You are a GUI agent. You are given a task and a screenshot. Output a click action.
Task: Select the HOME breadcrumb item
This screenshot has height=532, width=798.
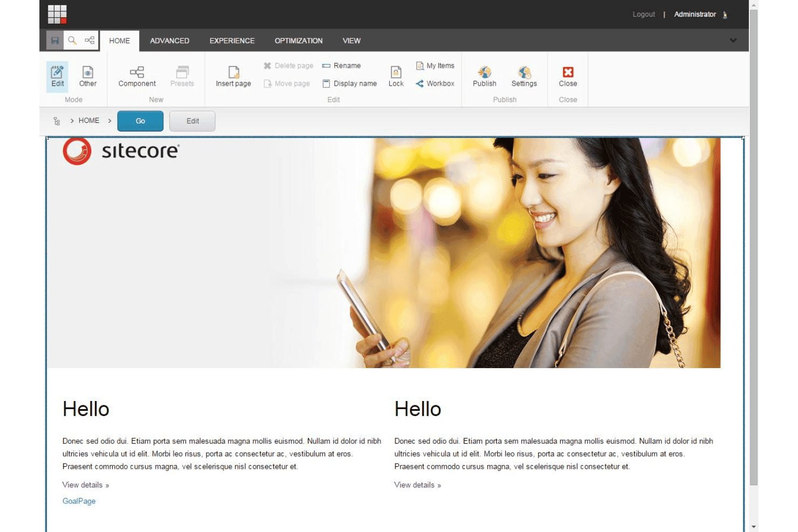coord(89,121)
